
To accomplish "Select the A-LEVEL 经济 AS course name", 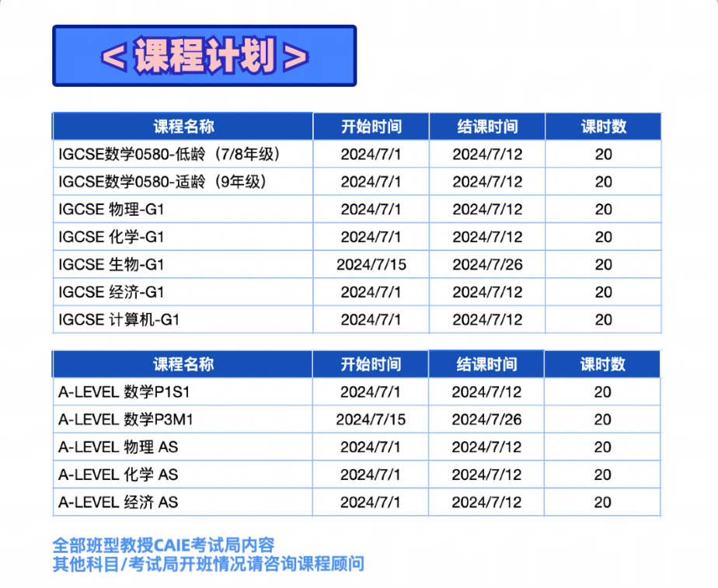I will (118, 502).
